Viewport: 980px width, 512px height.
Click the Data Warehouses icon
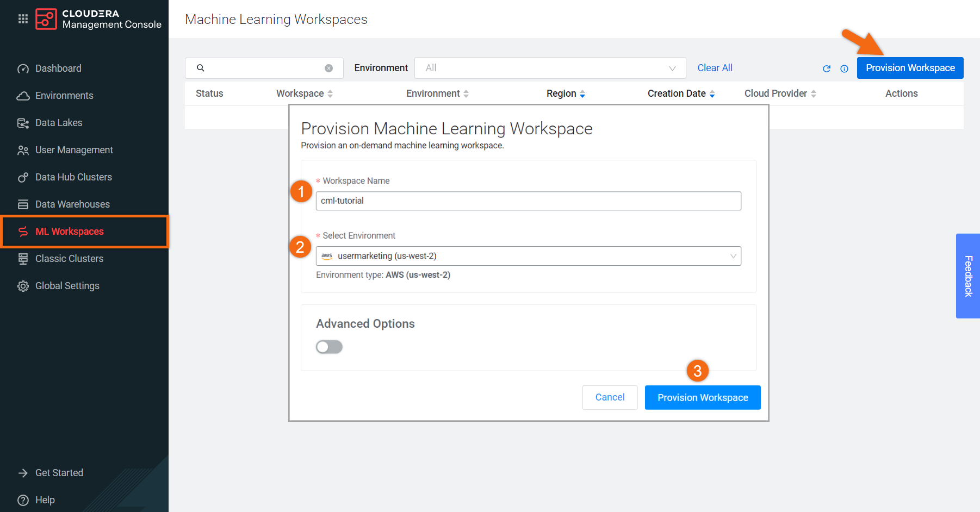pyautogui.click(x=23, y=204)
